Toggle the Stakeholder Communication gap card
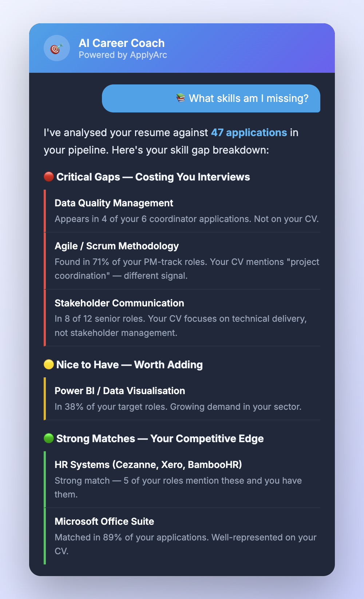364x599 pixels. pyautogui.click(x=182, y=317)
